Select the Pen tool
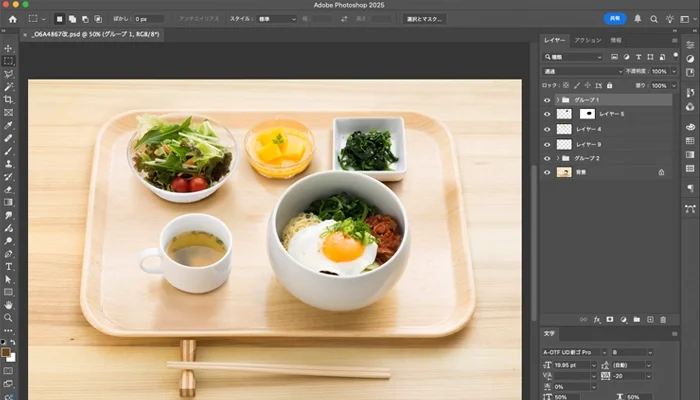 tap(8, 254)
